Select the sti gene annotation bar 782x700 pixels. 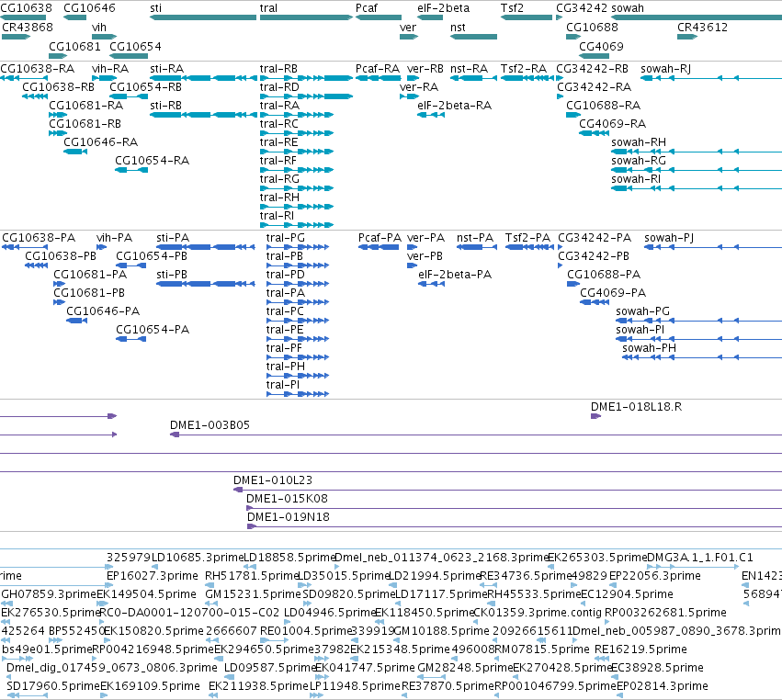click(x=203, y=17)
